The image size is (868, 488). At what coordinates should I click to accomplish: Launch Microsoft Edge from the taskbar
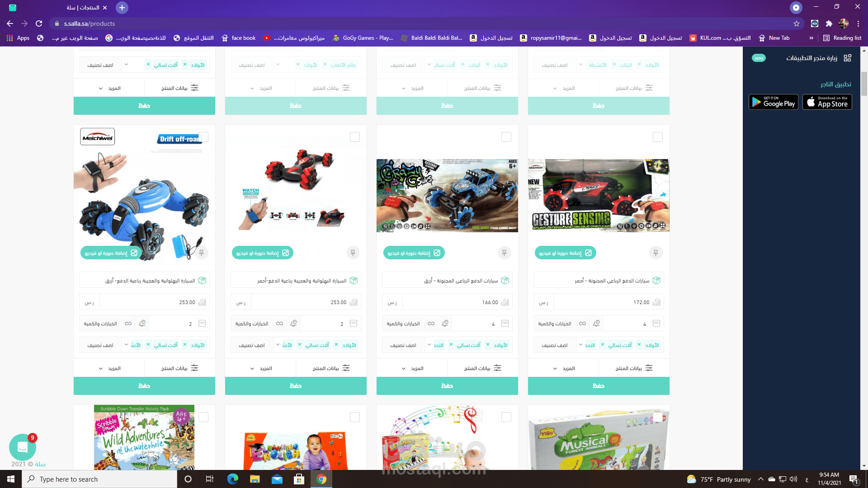233,479
